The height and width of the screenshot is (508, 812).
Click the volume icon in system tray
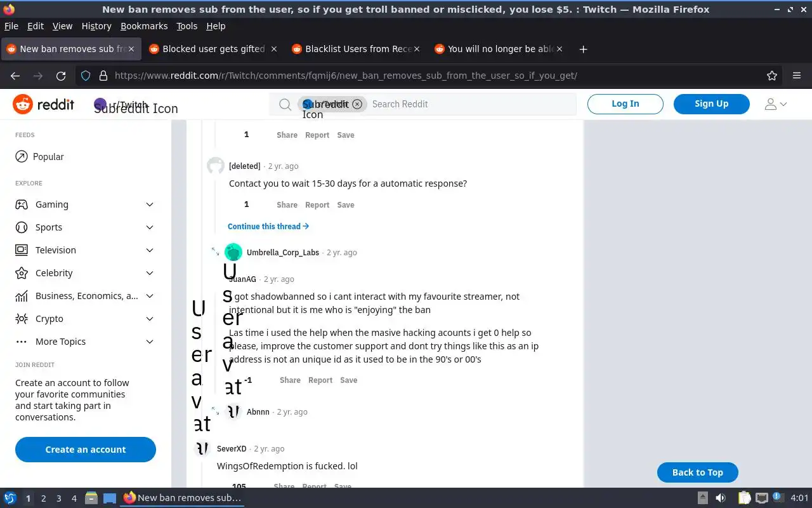[721, 498]
